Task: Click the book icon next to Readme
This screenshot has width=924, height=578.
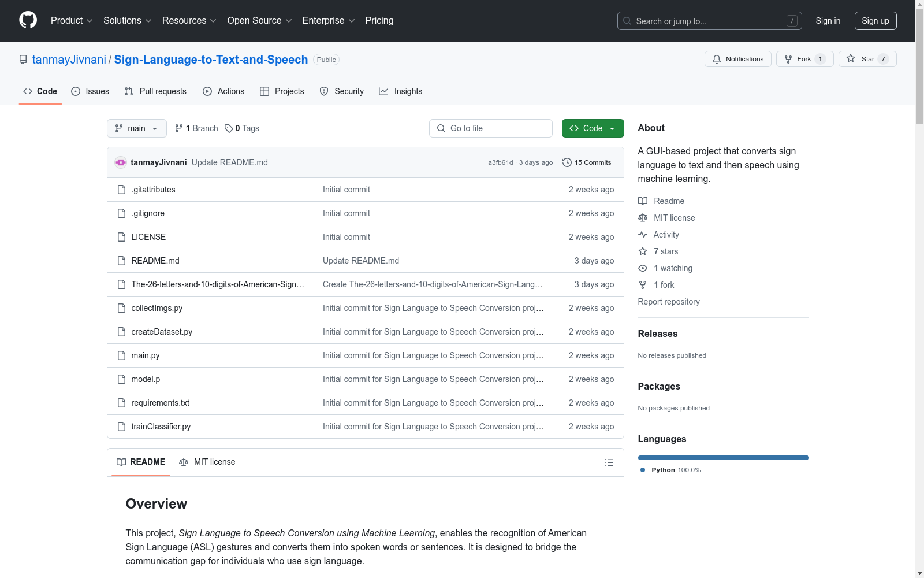Action: point(643,201)
